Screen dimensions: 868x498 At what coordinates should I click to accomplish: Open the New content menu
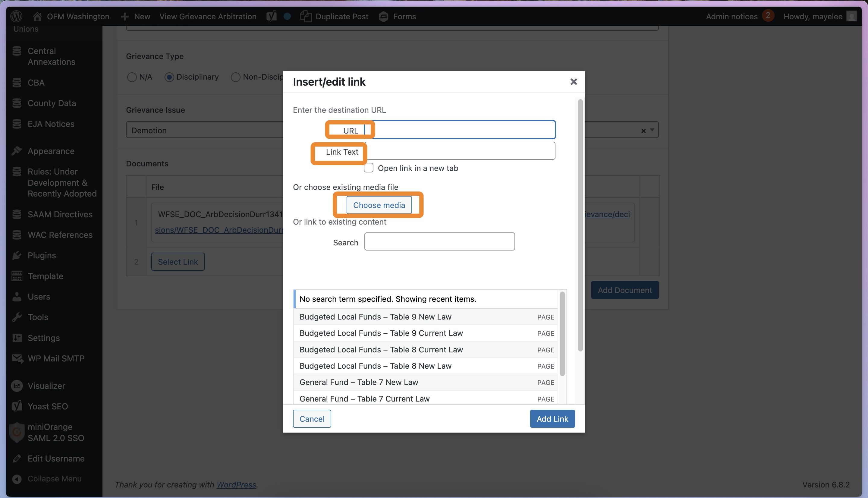135,16
